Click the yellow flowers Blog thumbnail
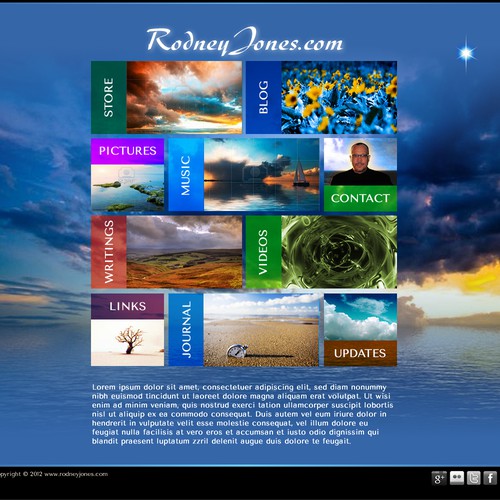 (x=339, y=97)
